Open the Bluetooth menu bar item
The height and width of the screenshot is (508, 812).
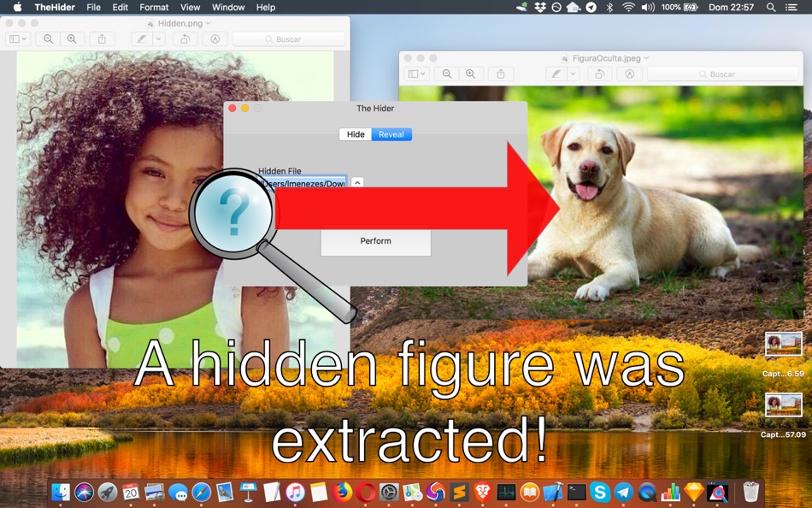[x=609, y=7]
